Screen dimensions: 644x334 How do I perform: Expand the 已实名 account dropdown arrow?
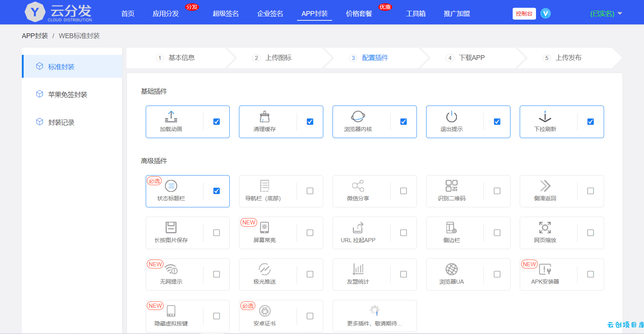click(620, 13)
